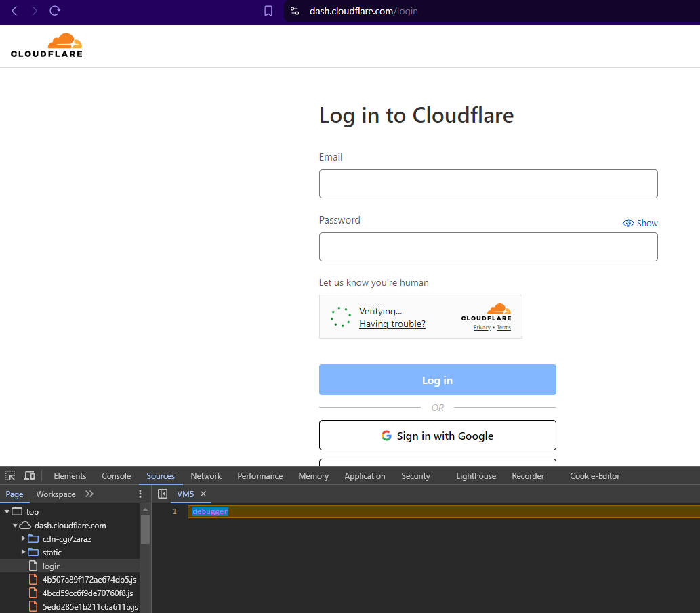This screenshot has width=700, height=613.
Task: Collapse the dash.cloudflare.com tree node
Action: (15, 525)
